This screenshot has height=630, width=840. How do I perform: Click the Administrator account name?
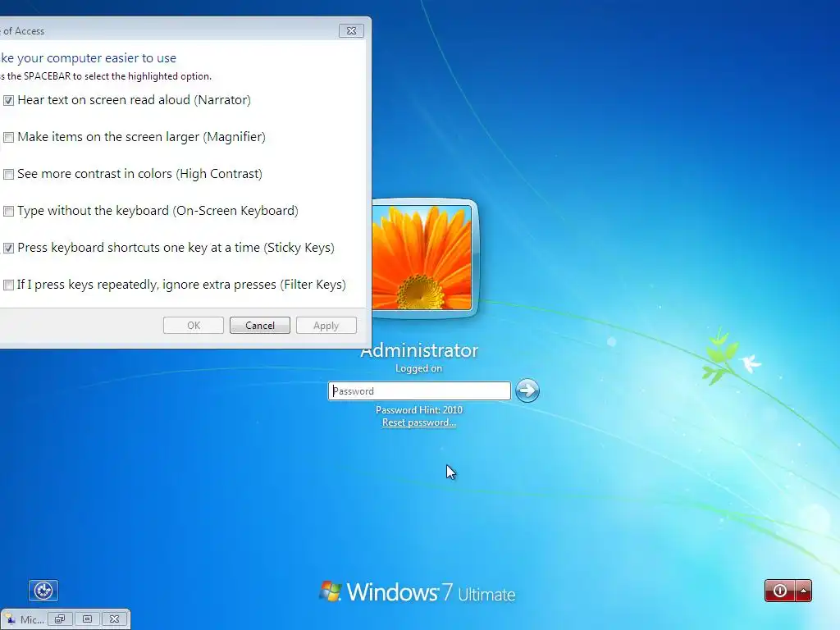(x=419, y=350)
